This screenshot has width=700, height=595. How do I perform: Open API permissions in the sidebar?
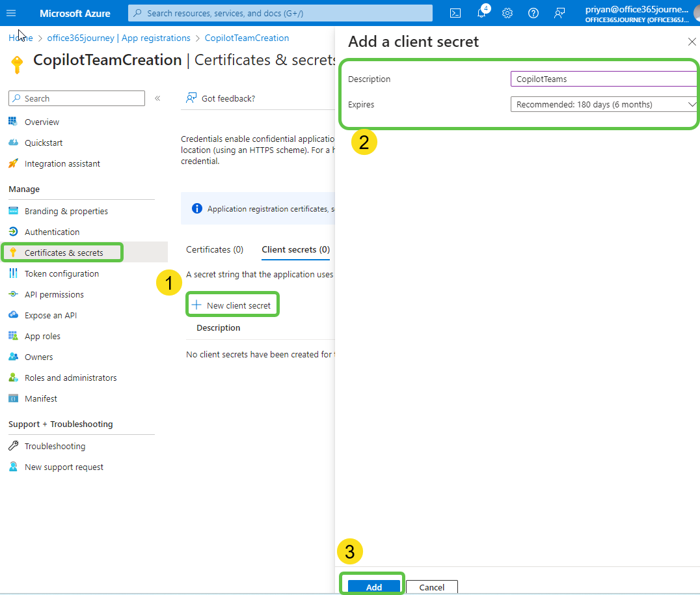(53, 294)
